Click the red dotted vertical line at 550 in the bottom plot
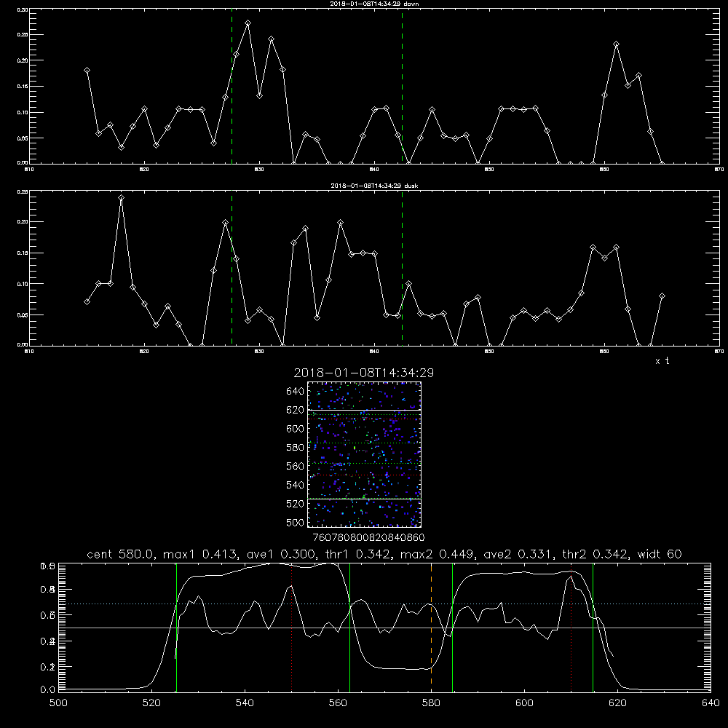Screen dimensions: 728x728 (x=292, y=627)
